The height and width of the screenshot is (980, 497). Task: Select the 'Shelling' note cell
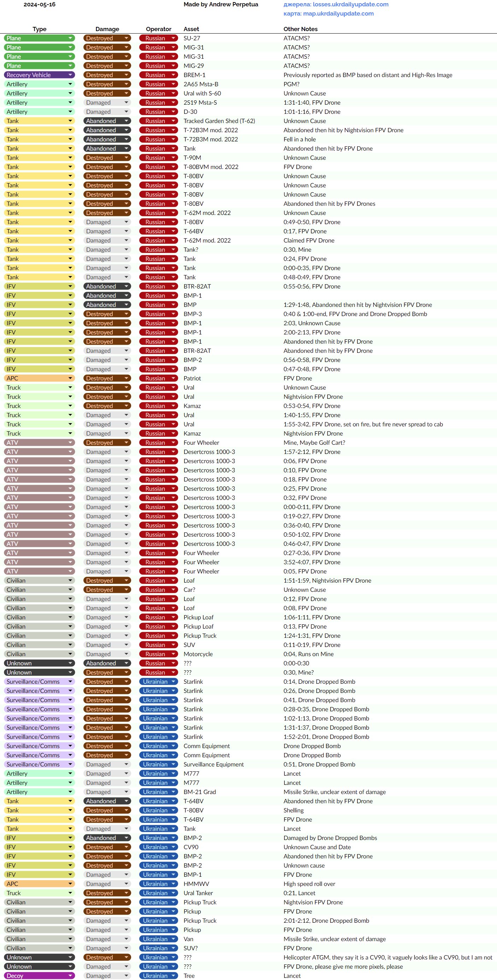pos(293,810)
